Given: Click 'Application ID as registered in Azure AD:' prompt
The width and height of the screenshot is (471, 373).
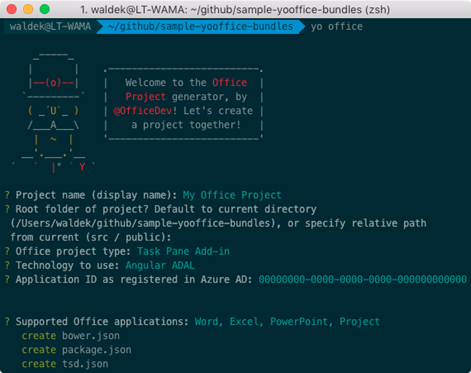Looking at the screenshot, I should [x=134, y=279].
